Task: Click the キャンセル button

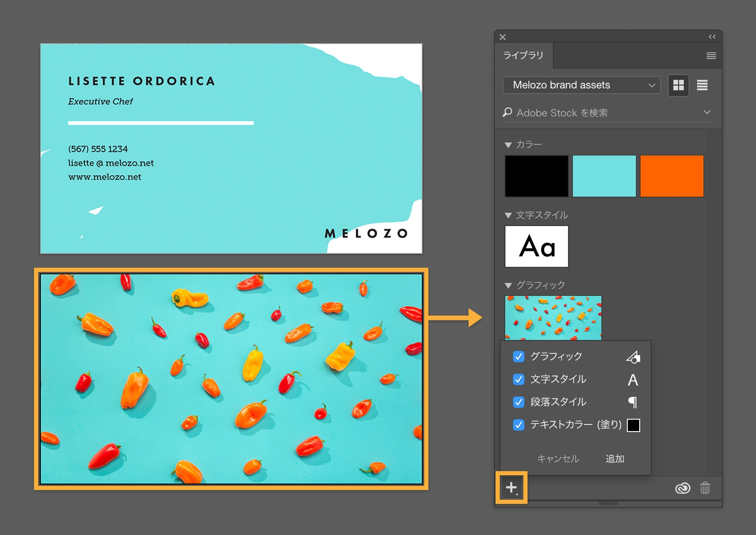Action: [x=558, y=459]
